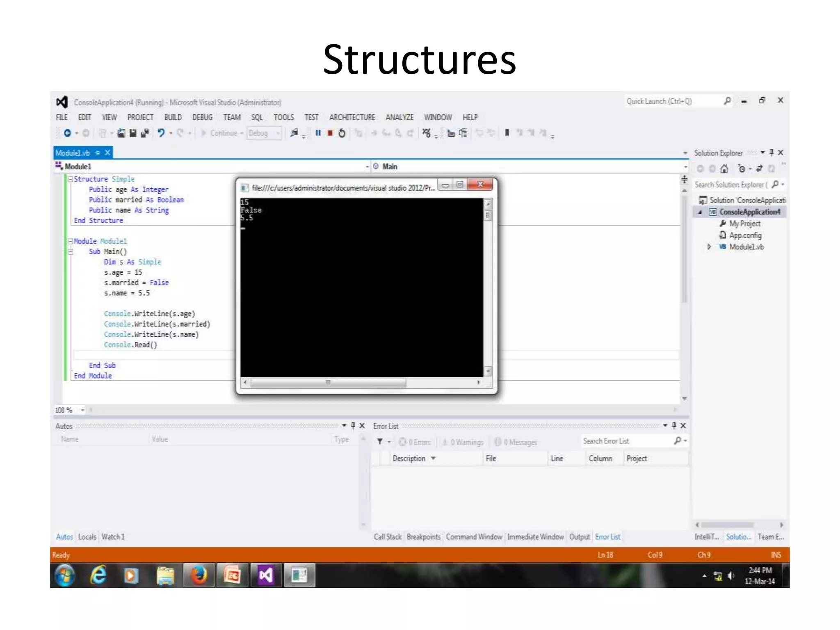The width and height of the screenshot is (840, 630).
Task: Click the bookmark toggle icon in toolbar
Action: tap(507, 132)
